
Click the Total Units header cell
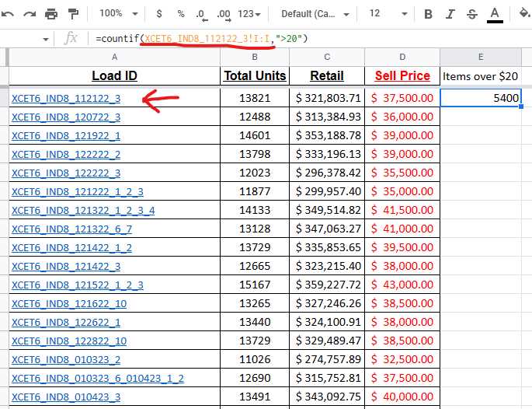pyautogui.click(x=255, y=75)
